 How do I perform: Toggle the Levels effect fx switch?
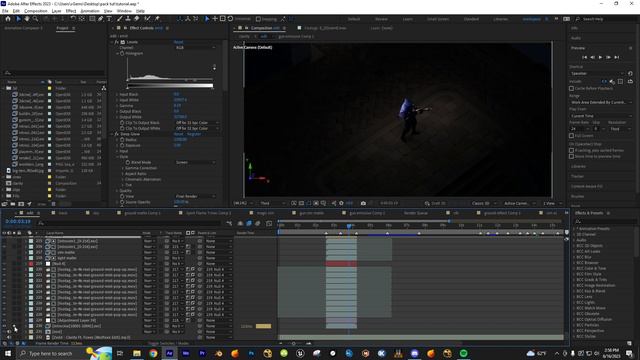(117, 42)
